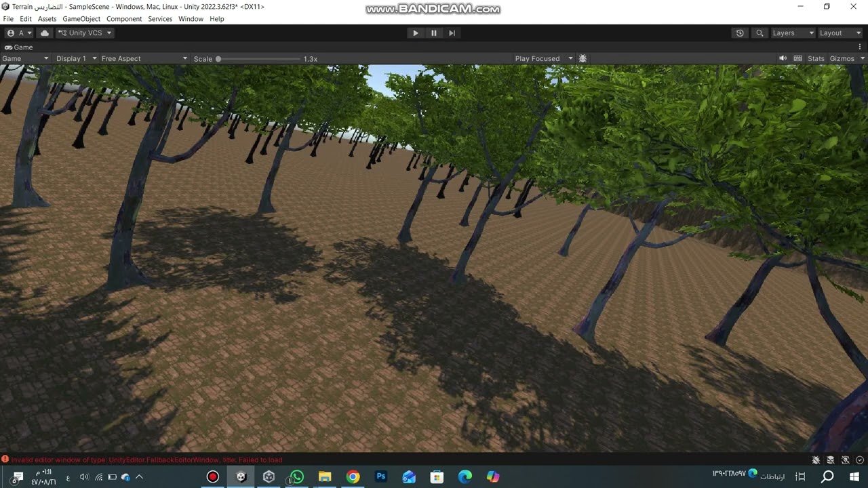This screenshot has width=868, height=488.
Task: Open the Unity VCS dropdown
Action: tap(84, 33)
